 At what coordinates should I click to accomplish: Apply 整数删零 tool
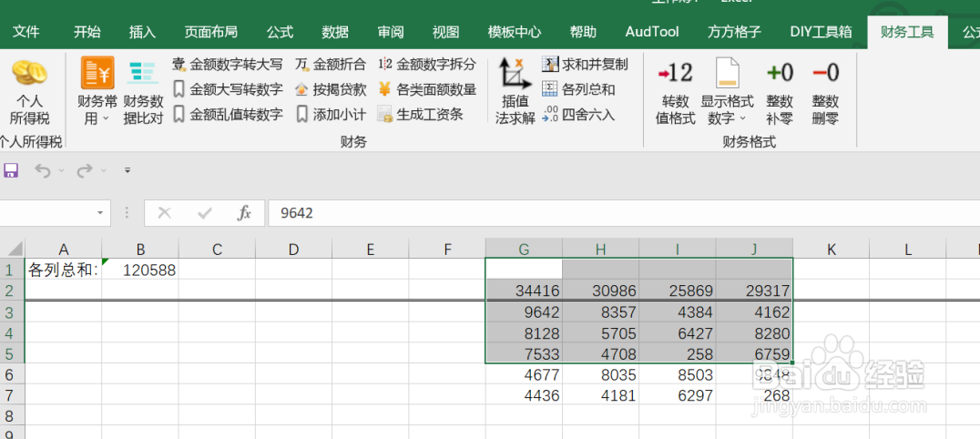pyautogui.click(x=824, y=92)
